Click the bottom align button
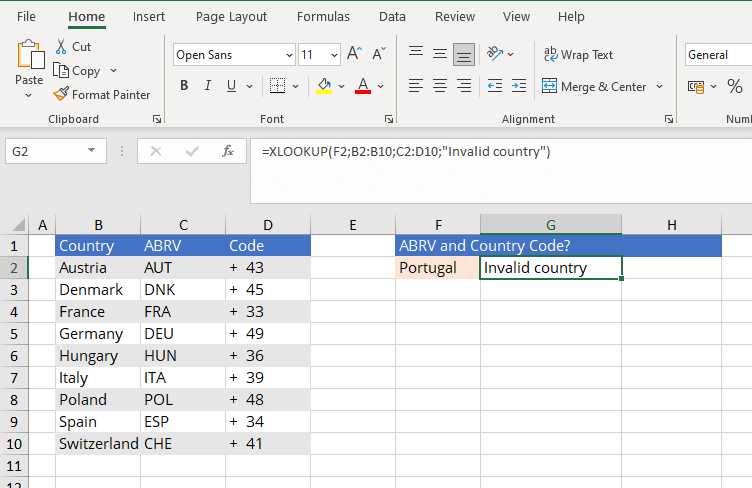Image resolution: width=752 pixels, height=488 pixels. click(464, 54)
